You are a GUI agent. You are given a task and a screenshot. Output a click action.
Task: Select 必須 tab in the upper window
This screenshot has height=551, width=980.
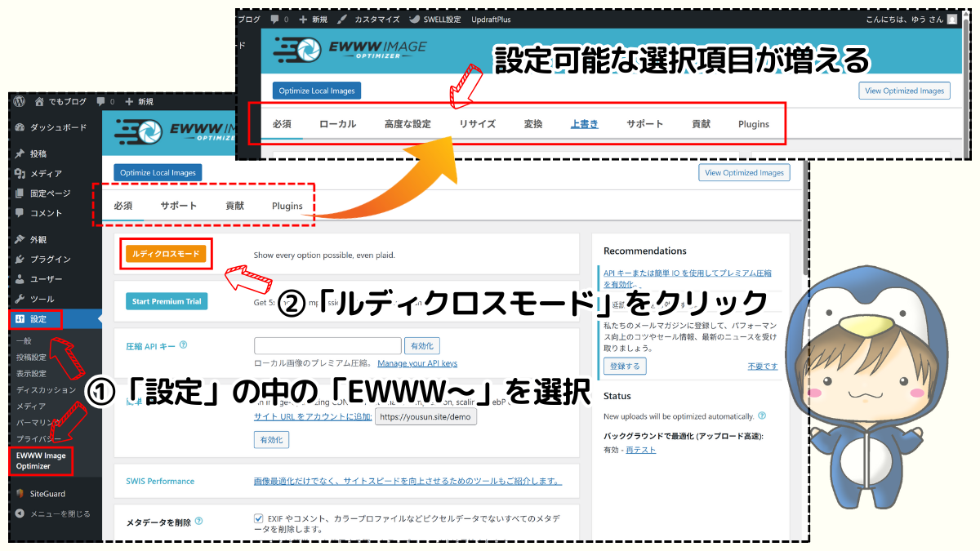(x=283, y=124)
